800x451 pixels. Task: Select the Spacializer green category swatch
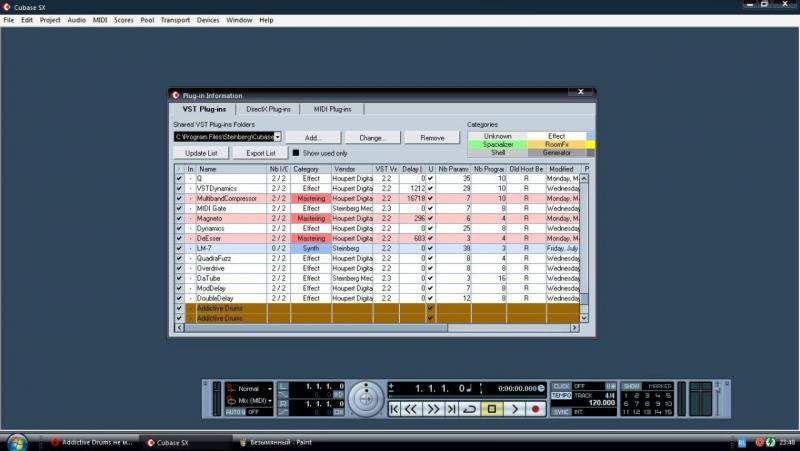click(497, 144)
